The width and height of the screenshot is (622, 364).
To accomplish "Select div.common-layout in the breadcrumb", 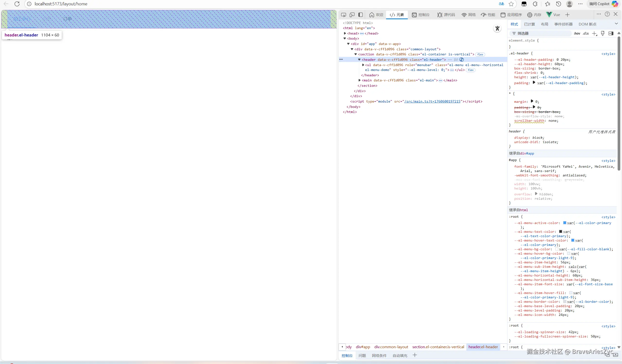I will (x=391, y=347).
